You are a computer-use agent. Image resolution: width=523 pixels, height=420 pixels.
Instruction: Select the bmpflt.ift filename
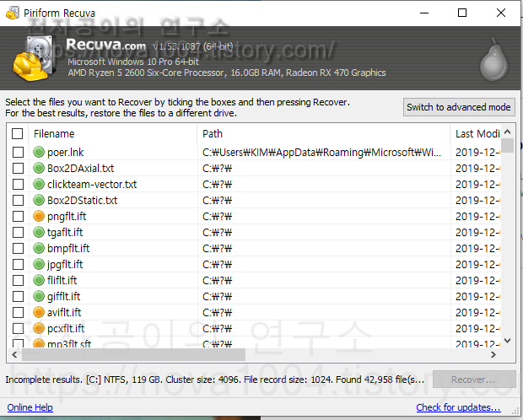click(x=68, y=249)
